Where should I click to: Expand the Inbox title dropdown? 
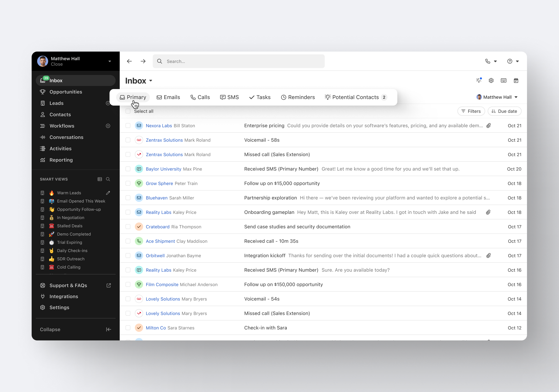click(151, 81)
